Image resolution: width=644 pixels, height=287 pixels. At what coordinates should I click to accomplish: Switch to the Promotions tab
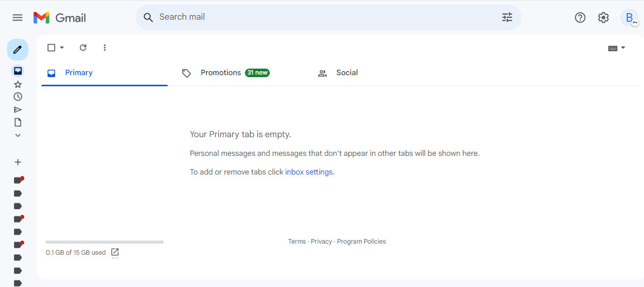[226, 73]
